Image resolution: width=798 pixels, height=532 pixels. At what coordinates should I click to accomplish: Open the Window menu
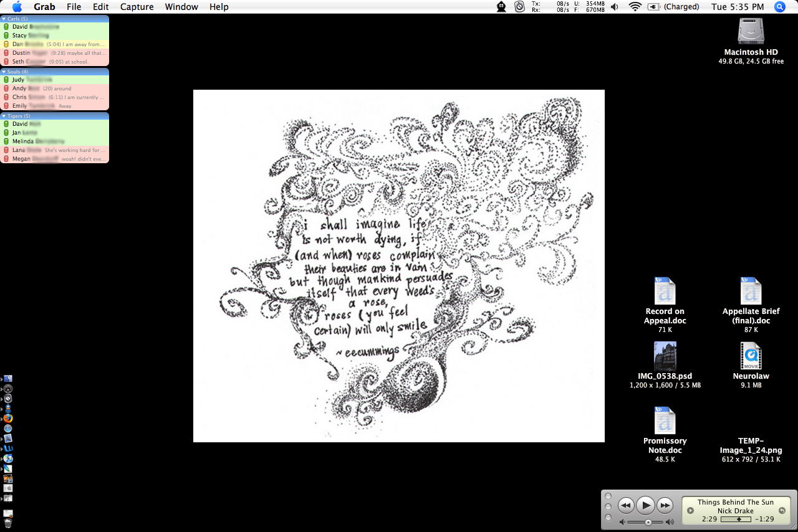tap(181, 7)
